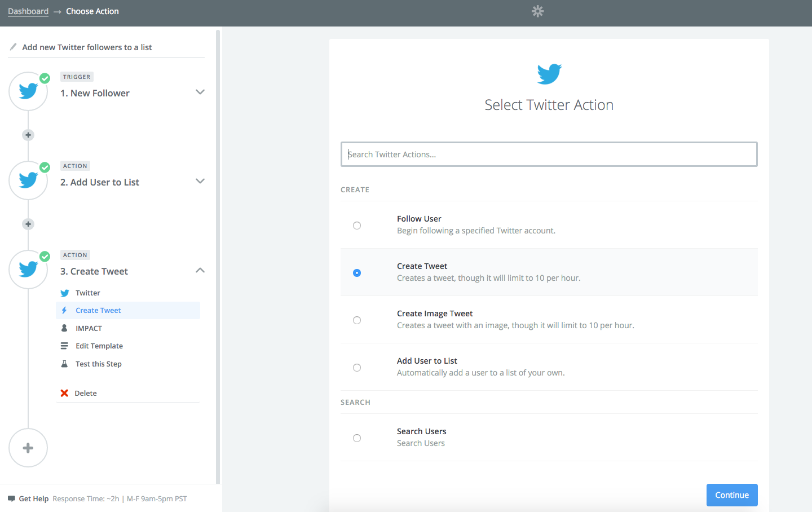Open the Twitter app sub-step of step 3

tap(128, 293)
